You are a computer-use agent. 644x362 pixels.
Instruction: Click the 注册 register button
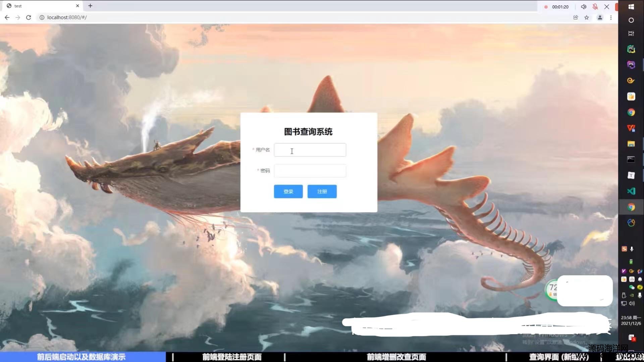click(322, 191)
